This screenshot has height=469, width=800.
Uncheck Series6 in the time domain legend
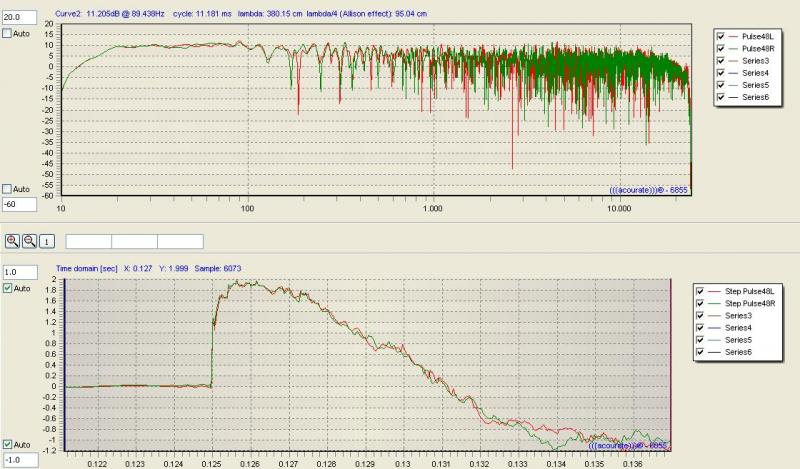[x=700, y=352]
